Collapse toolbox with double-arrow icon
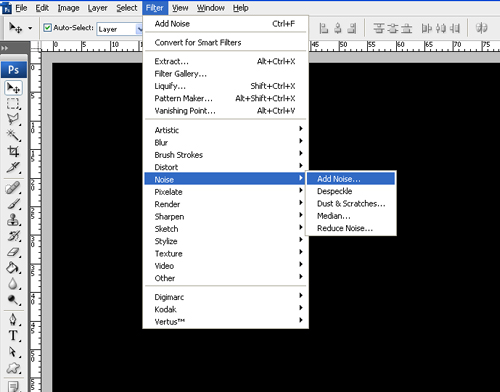 coord(5,48)
